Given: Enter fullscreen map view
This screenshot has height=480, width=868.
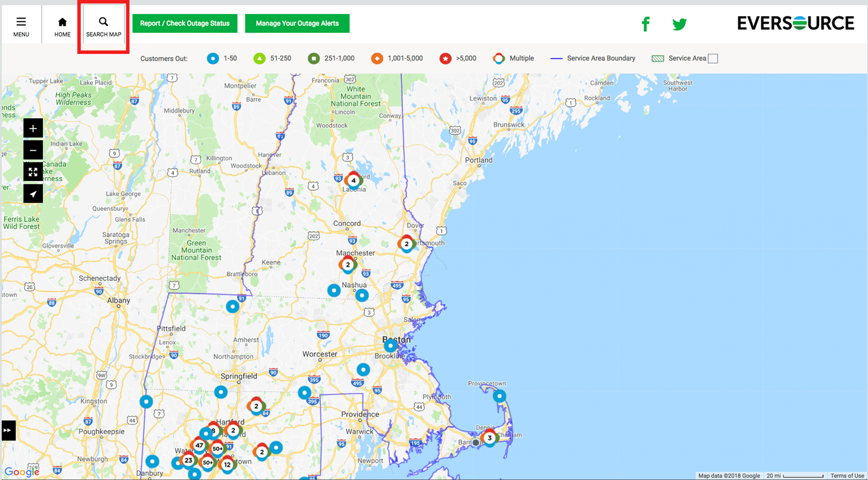Looking at the screenshot, I should [33, 172].
